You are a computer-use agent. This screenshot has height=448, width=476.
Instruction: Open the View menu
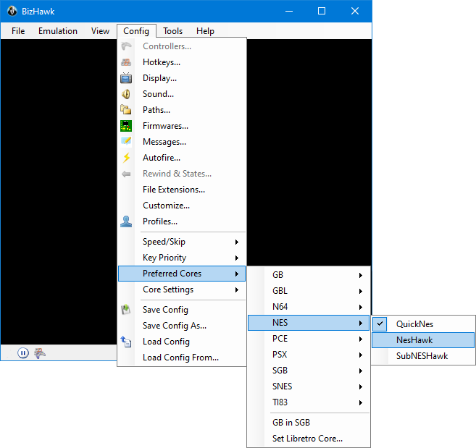coord(100,31)
